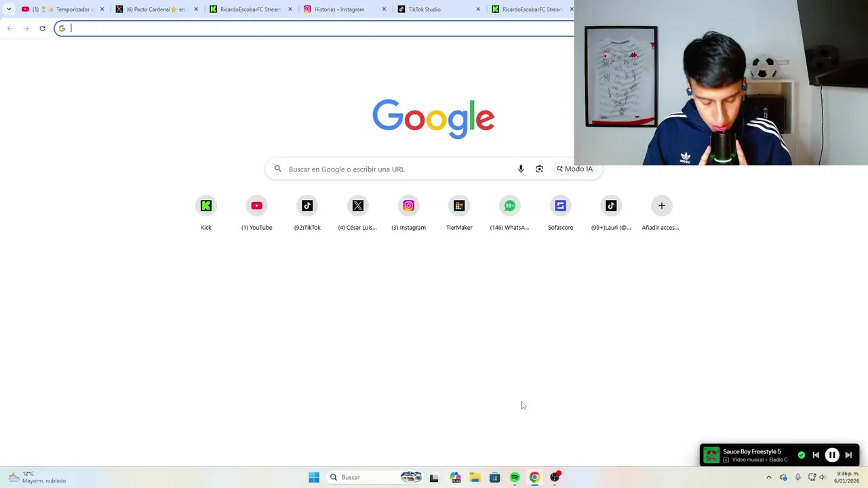Click the taskbar Buscar search box

[374, 477]
